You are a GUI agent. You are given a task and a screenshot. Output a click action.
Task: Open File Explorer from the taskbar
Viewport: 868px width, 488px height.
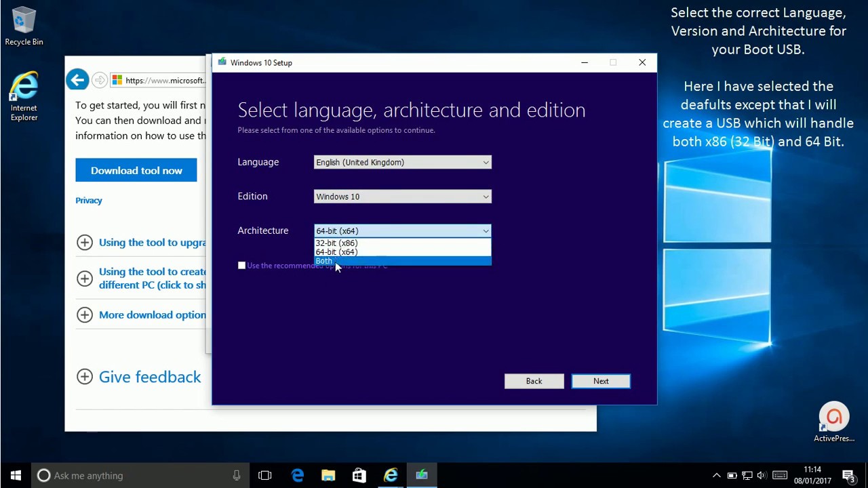pyautogui.click(x=328, y=476)
